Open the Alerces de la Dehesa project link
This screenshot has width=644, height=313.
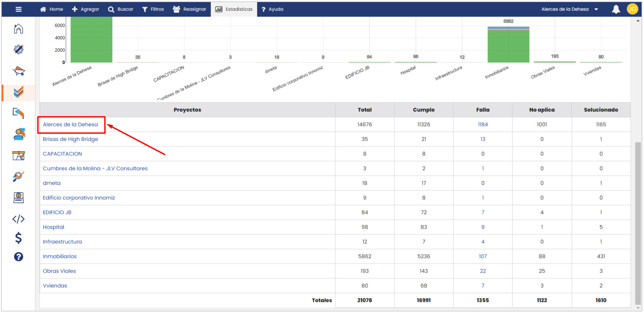(70, 125)
